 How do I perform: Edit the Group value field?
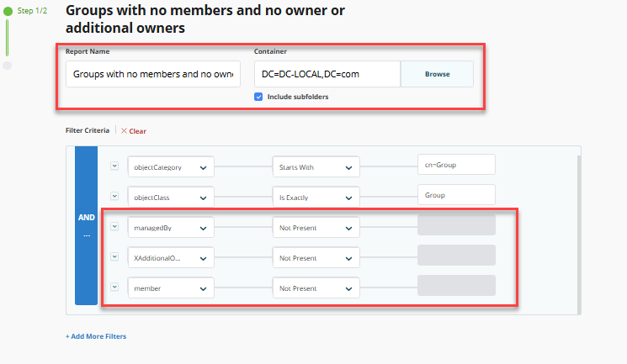456,195
